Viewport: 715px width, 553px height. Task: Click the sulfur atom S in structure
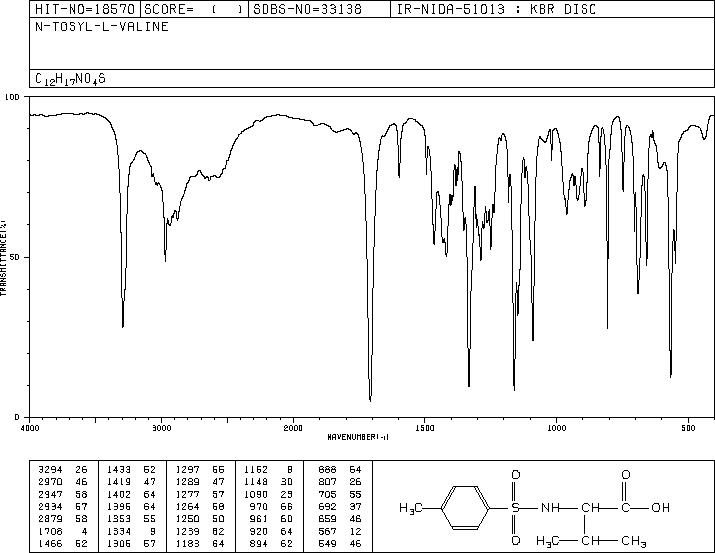(x=515, y=507)
